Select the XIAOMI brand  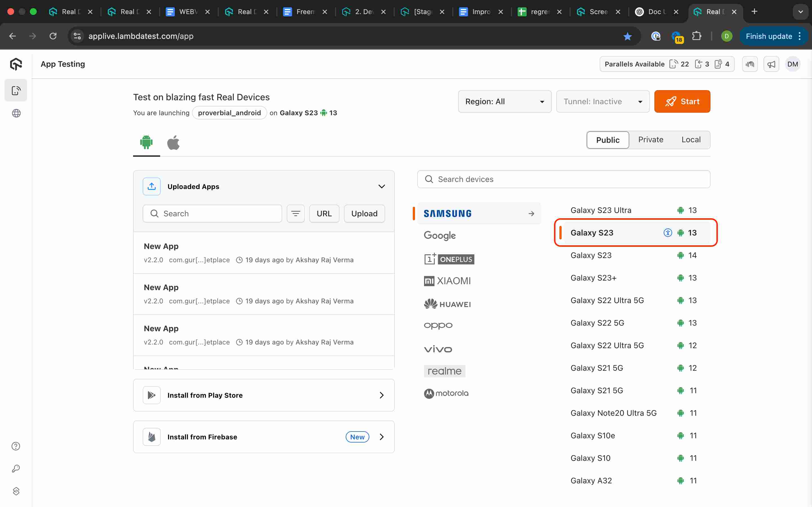point(447,281)
